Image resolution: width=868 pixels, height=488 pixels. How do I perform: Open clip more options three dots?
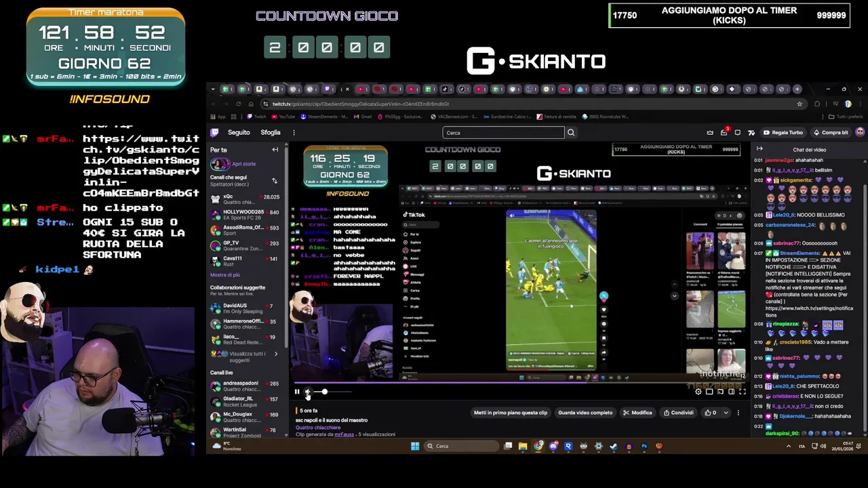[x=738, y=413]
